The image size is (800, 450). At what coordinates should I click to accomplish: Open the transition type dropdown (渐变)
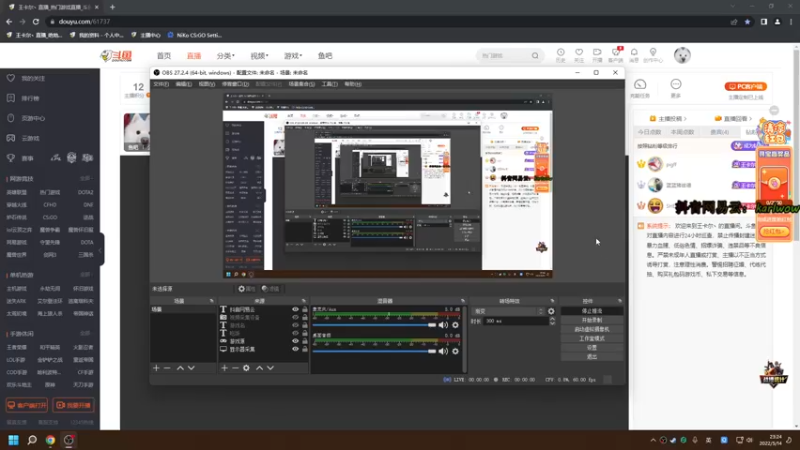tap(508, 311)
